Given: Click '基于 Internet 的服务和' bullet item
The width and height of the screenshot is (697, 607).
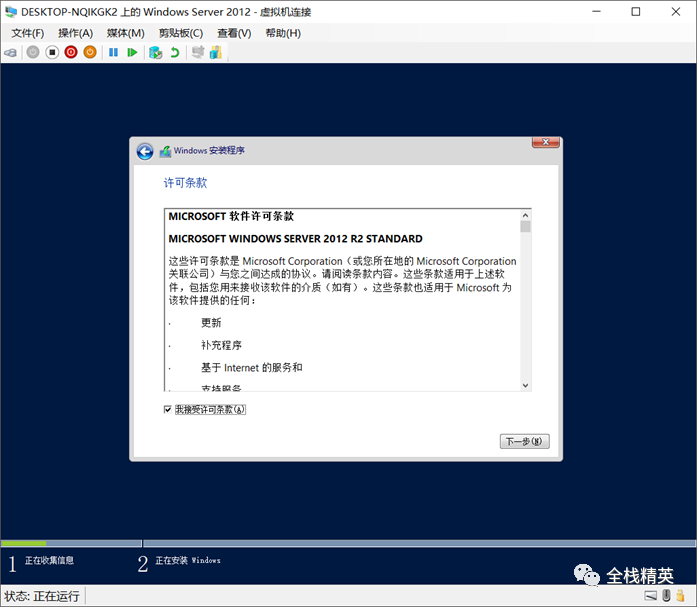Looking at the screenshot, I should [x=252, y=367].
